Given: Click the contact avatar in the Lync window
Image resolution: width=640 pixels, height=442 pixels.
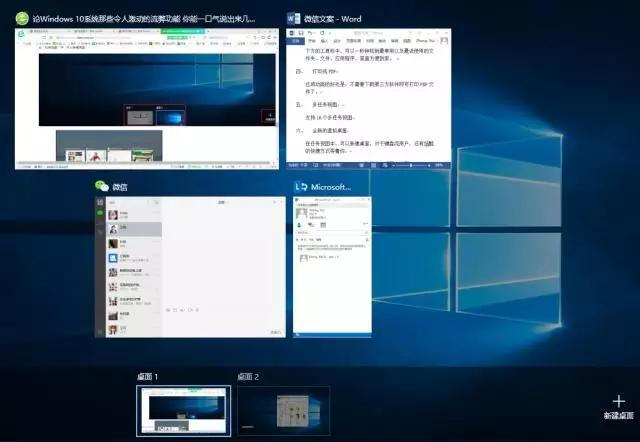Looking at the screenshot, I should coord(300,216).
